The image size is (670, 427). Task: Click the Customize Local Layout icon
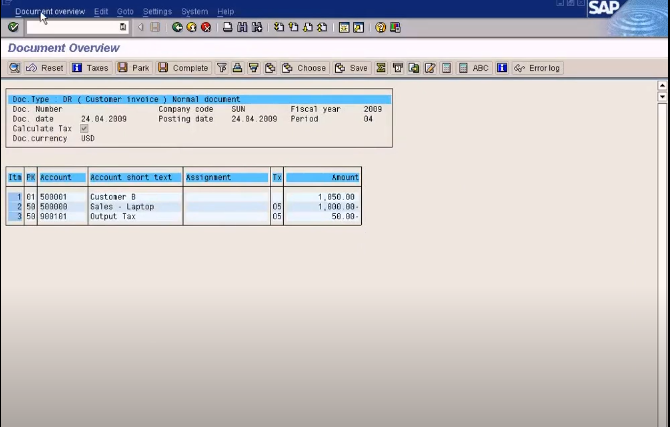coord(395,27)
